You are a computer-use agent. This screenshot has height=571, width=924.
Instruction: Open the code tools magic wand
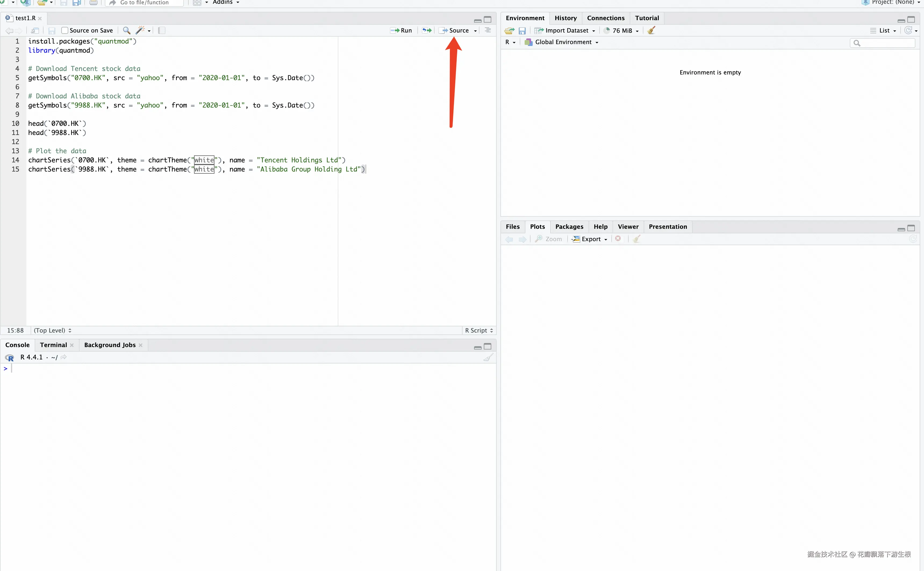point(140,30)
